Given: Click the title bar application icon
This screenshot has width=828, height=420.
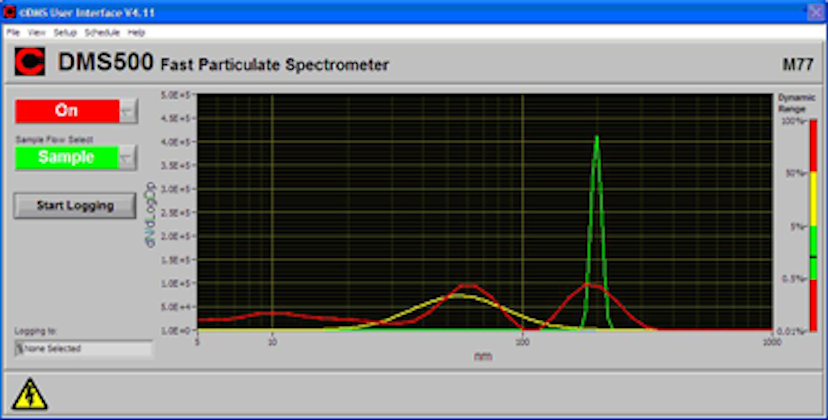Looking at the screenshot, I should coord(10,12).
